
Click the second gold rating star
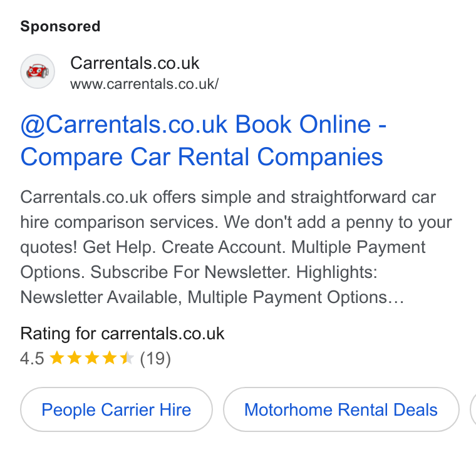click(x=75, y=357)
